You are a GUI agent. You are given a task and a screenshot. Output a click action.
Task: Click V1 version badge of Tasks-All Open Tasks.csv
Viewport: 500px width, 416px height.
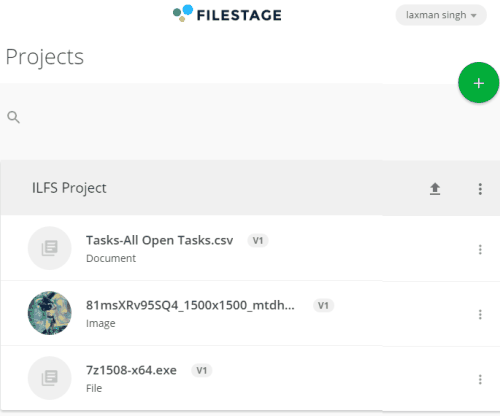[258, 240]
